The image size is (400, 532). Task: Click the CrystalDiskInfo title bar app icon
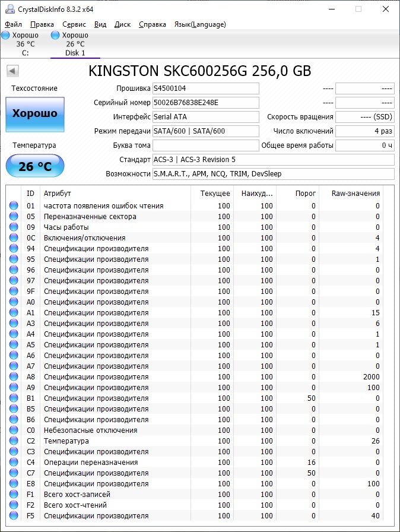[9, 9]
